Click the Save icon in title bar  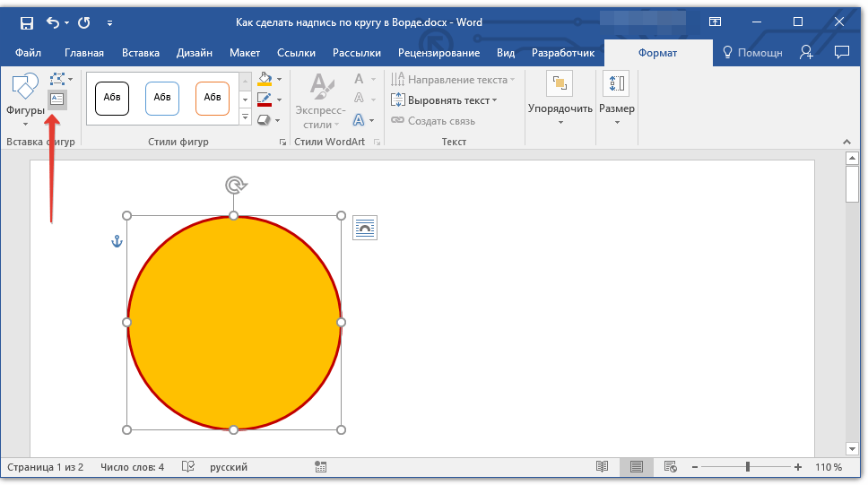click(27, 22)
